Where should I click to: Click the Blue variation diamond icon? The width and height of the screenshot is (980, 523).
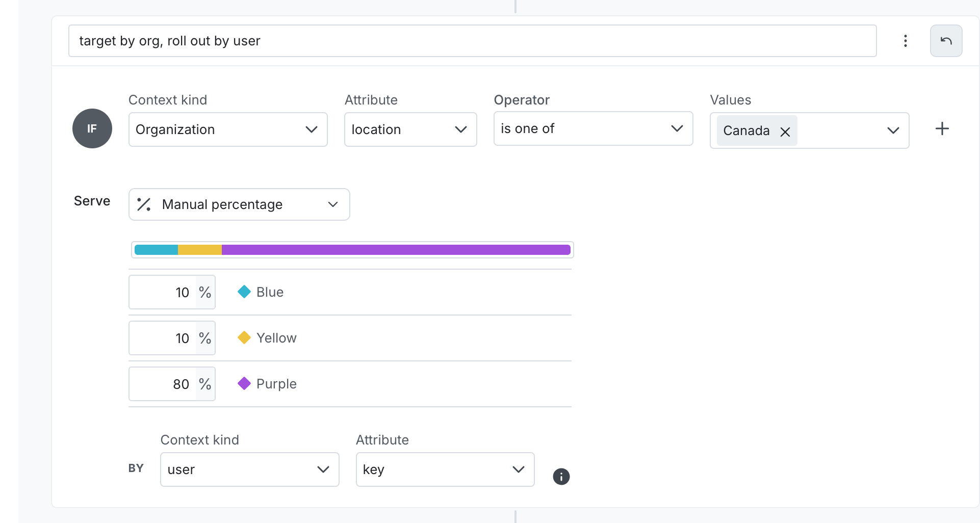[244, 292]
